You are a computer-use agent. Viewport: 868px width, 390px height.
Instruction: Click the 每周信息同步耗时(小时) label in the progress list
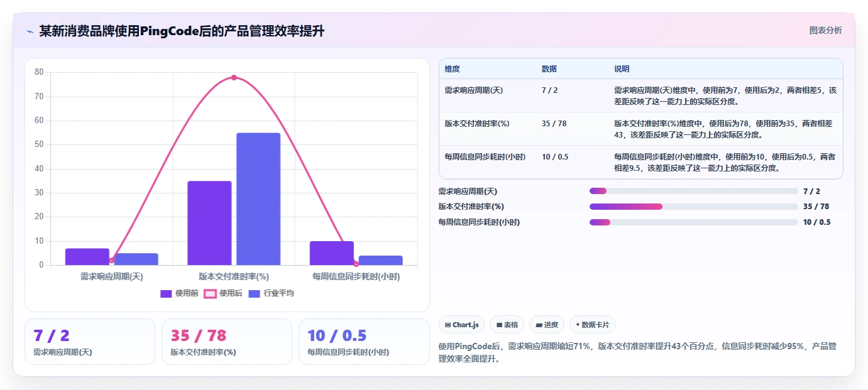pyautogui.click(x=479, y=222)
